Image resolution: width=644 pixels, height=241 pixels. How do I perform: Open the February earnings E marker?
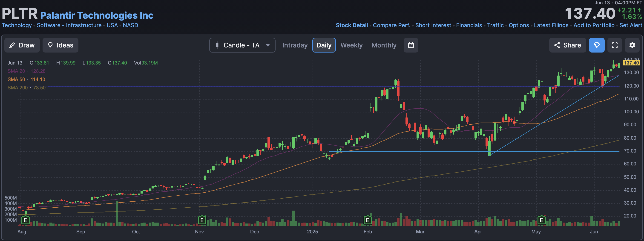(x=368, y=220)
